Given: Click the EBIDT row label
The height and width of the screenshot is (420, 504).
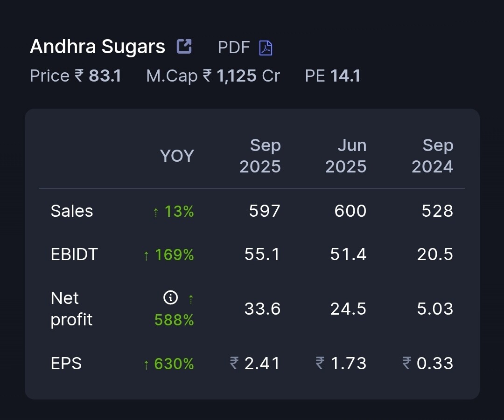Looking at the screenshot, I should [x=74, y=255].
